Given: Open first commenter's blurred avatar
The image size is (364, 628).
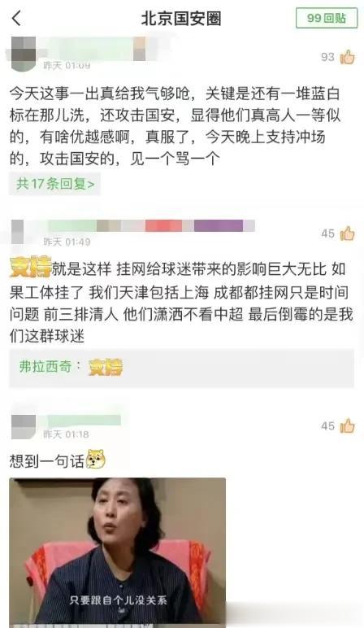Looking at the screenshot, I should point(23,53).
